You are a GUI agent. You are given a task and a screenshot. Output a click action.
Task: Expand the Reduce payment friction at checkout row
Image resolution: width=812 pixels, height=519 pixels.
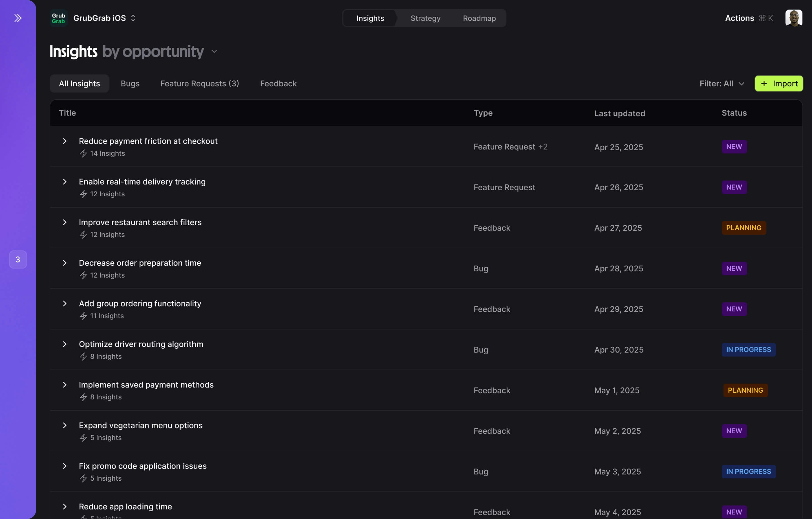click(65, 141)
